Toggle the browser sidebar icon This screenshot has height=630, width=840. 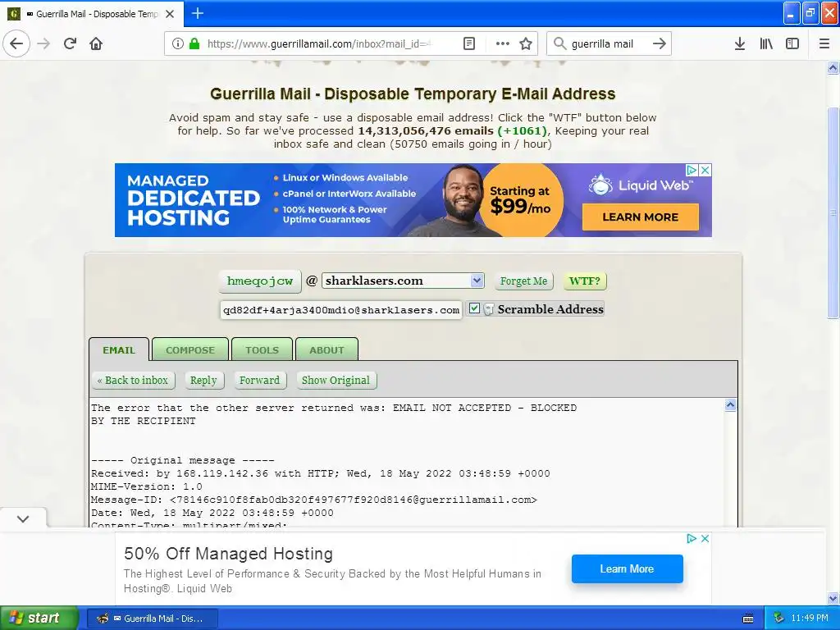click(792, 43)
